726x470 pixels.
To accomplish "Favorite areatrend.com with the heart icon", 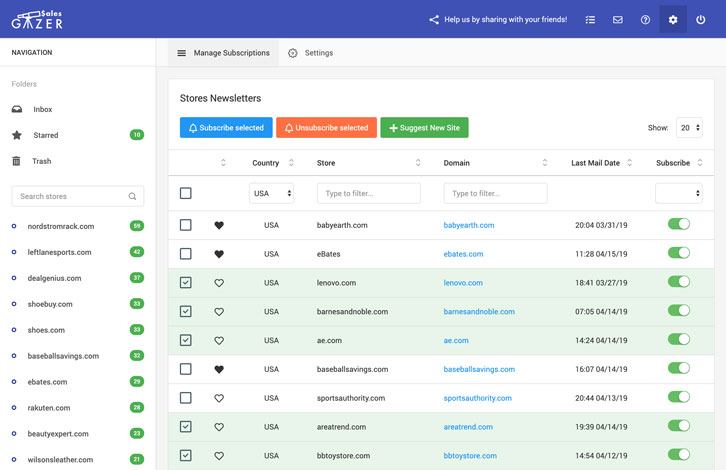I will point(219,427).
